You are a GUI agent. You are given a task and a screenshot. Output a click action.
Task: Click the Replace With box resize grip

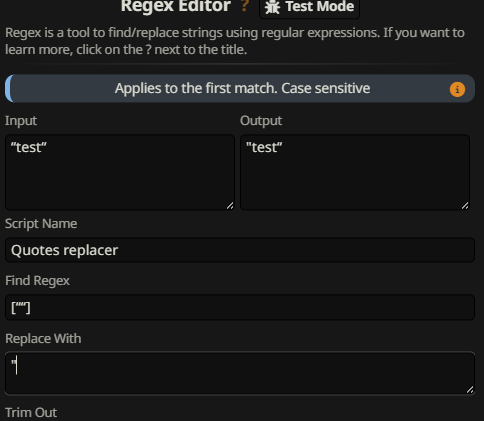click(470, 390)
